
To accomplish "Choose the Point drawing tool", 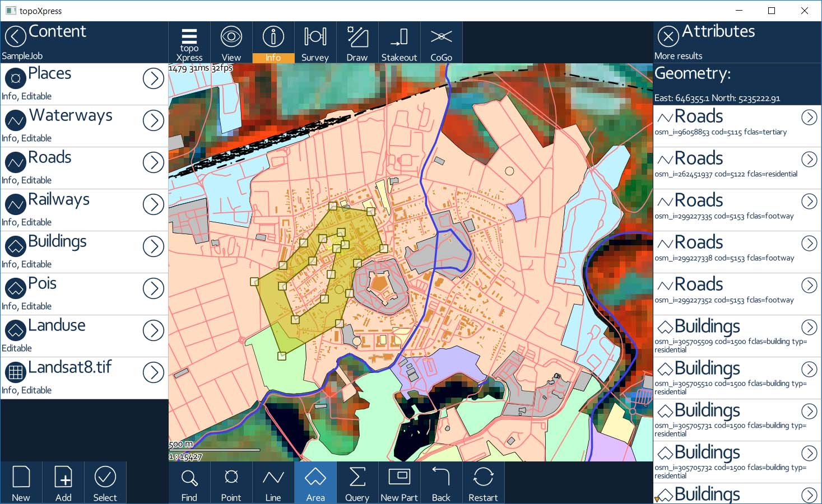I will (231, 483).
